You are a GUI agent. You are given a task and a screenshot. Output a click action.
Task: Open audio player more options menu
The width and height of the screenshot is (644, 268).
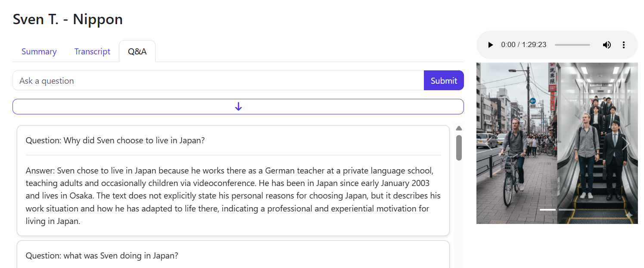pos(623,45)
